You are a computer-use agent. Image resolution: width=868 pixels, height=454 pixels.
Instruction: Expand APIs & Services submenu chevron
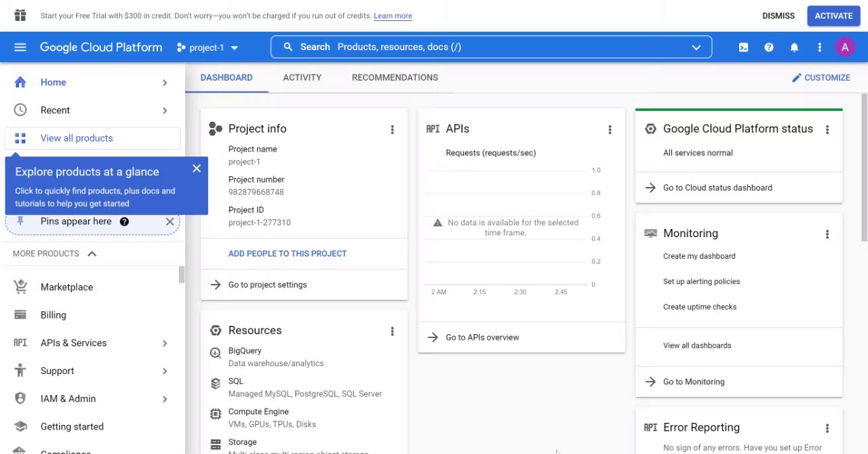point(165,344)
